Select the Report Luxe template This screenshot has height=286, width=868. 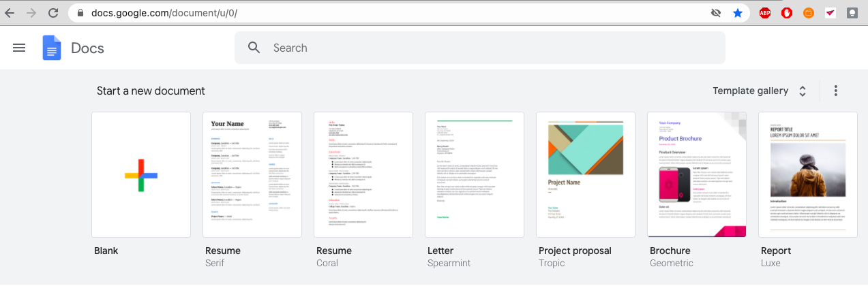[808, 175]
